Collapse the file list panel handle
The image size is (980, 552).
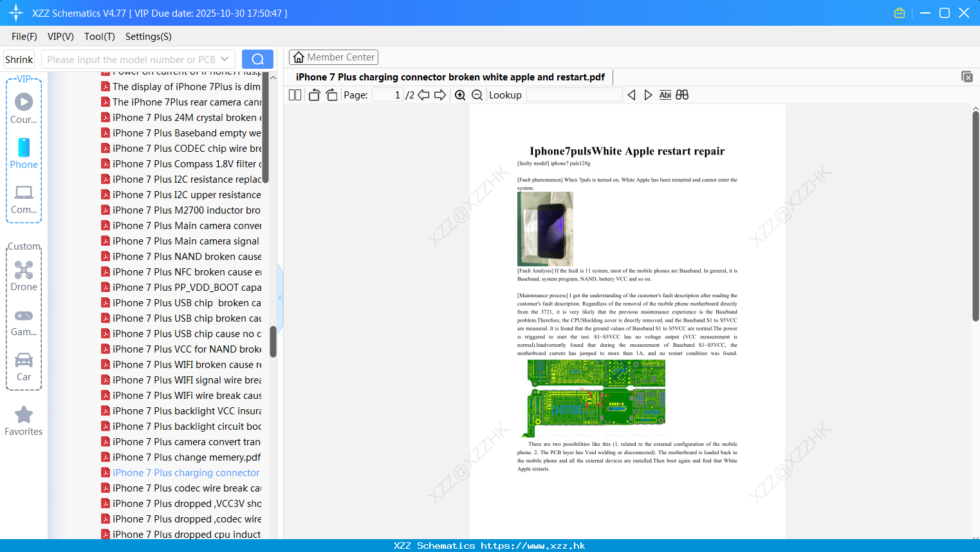pyautogui.click(x=280, y=297)
